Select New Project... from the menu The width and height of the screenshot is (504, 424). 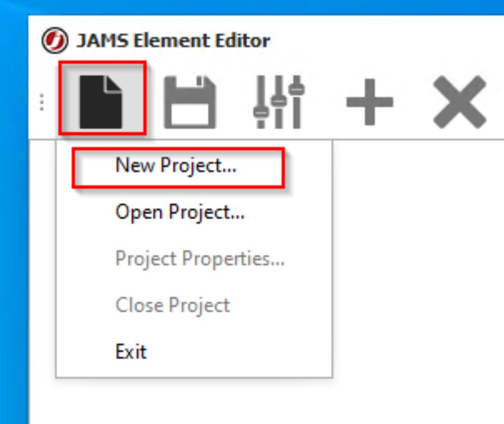[x=176, y=166]
